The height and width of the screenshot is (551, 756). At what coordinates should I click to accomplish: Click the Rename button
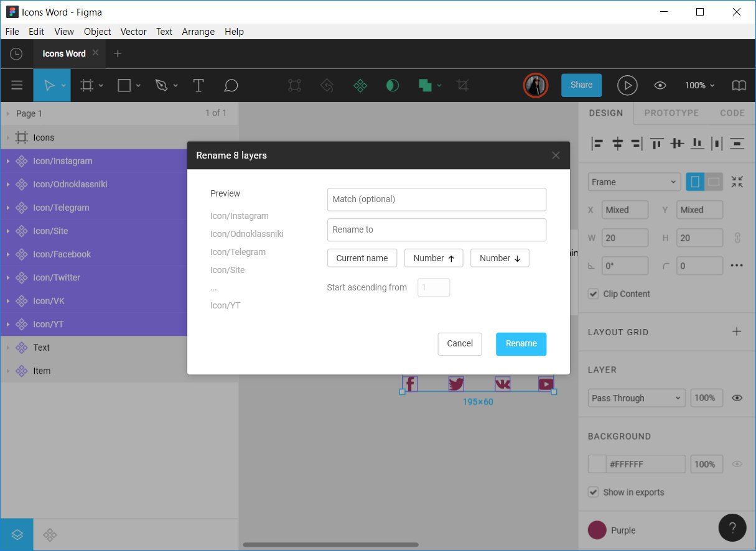tap(521, 344)
